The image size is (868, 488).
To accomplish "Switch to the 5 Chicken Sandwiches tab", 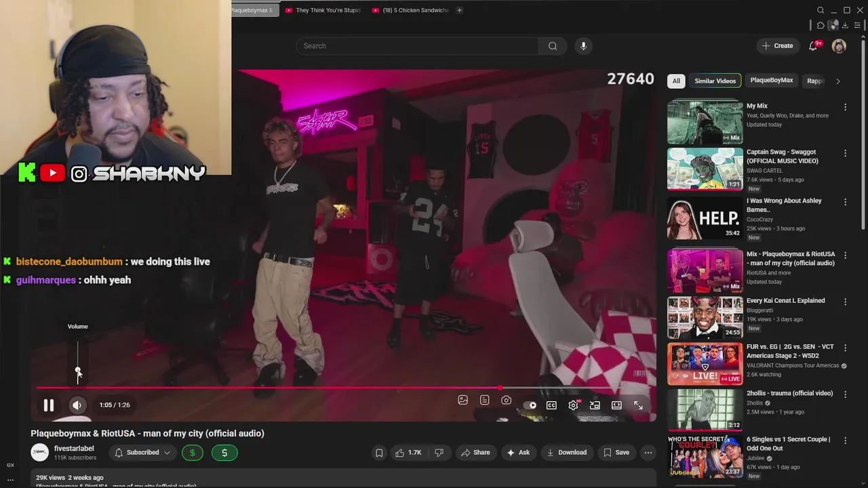I will click(x=411, y=10).
